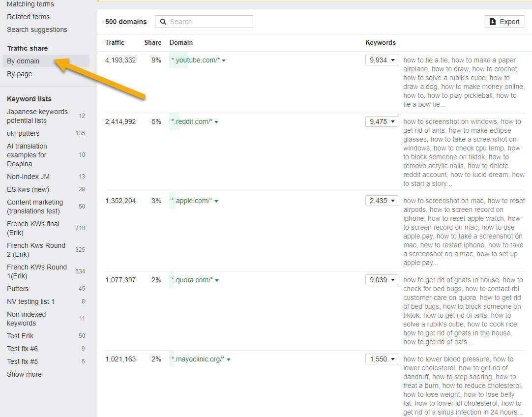Click the 9% share value

(x=156, y=60)
